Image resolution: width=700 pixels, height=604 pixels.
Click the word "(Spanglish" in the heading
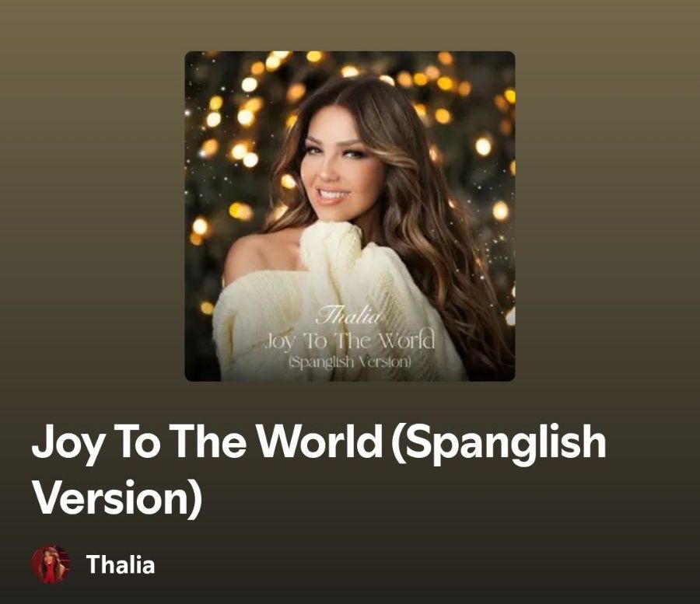499,442
